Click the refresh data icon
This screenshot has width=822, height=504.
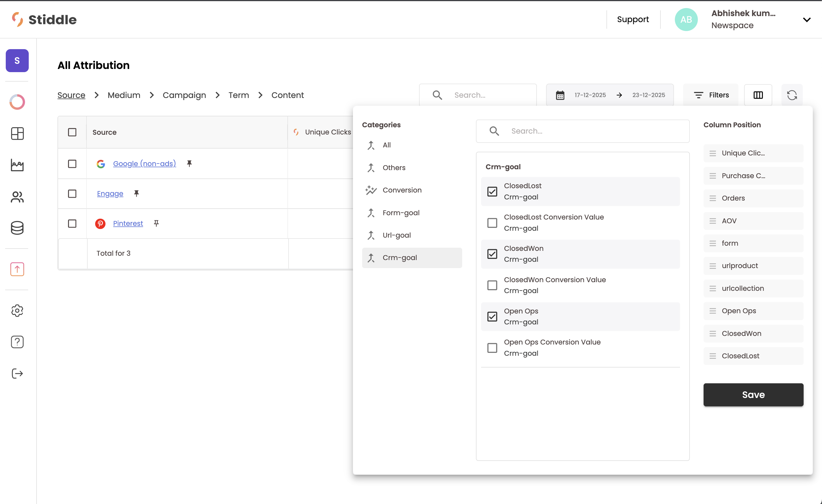792,95
